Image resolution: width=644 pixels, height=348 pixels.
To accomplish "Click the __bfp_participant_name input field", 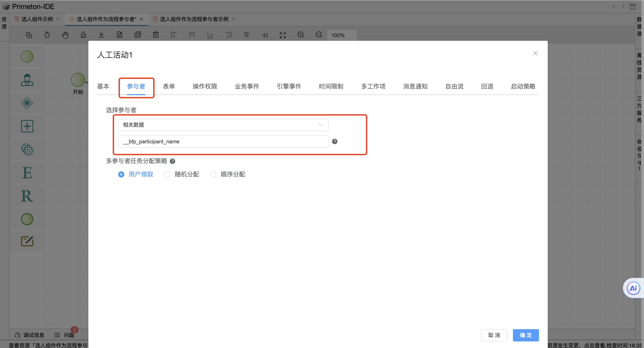I will (x=223, y=142).
